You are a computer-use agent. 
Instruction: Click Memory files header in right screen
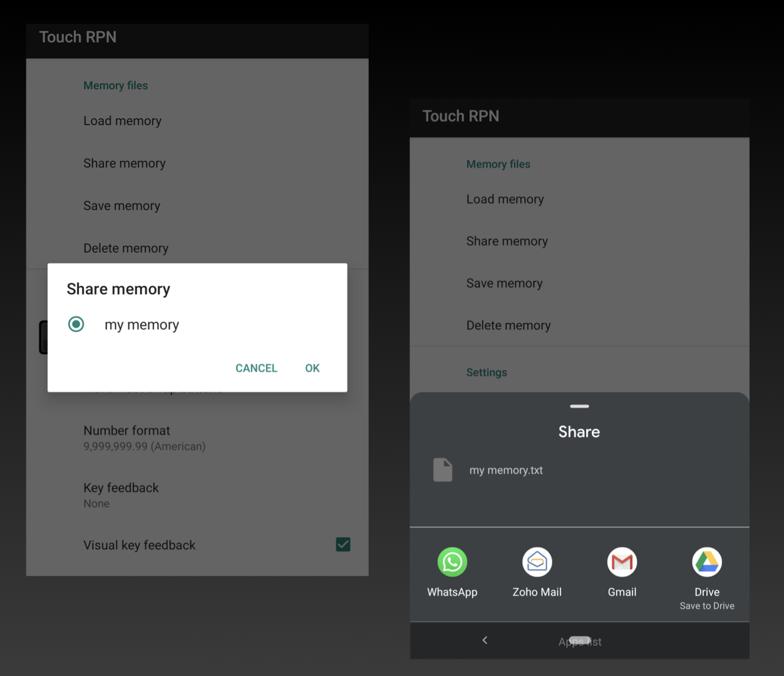[x=498, y=164]
